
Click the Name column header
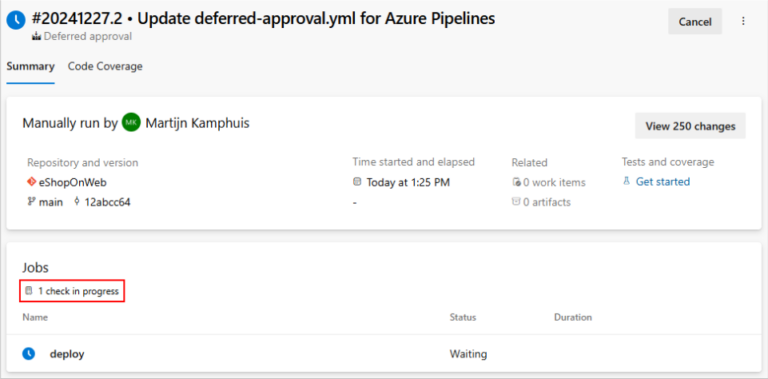pyautogui.click(x=35, y=317)
